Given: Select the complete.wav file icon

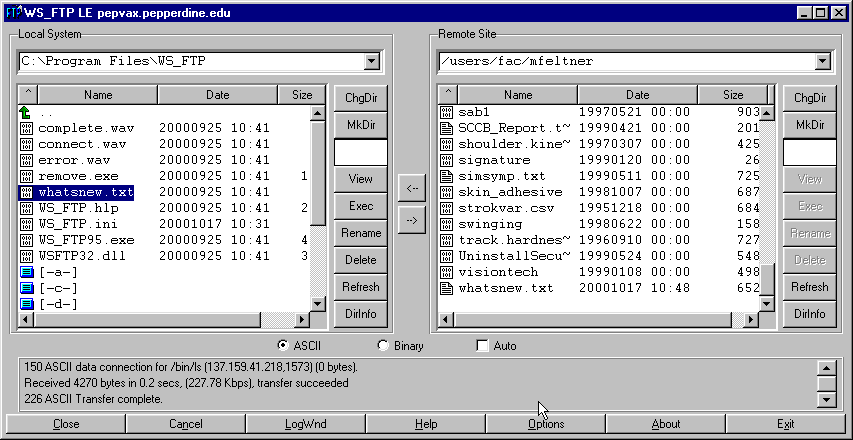Looking at the screenshot, I should 26,128.
